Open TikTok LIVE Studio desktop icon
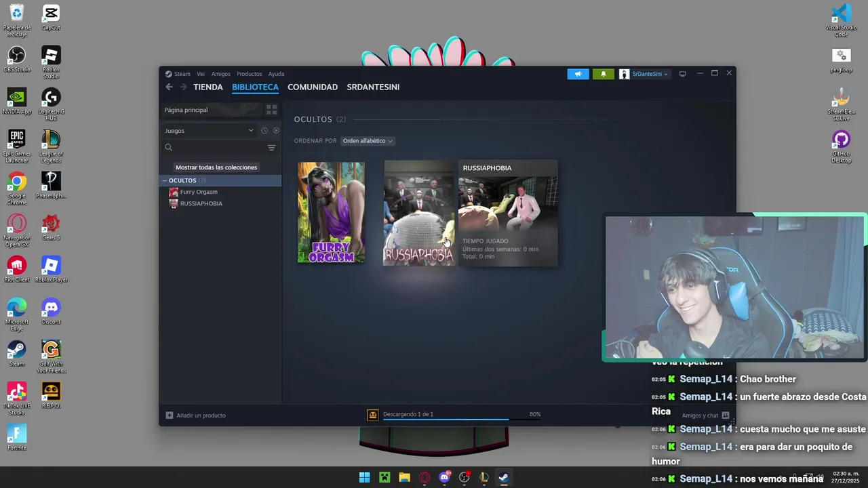Screen dimensions: 868x488 click(x=17, y=399)
